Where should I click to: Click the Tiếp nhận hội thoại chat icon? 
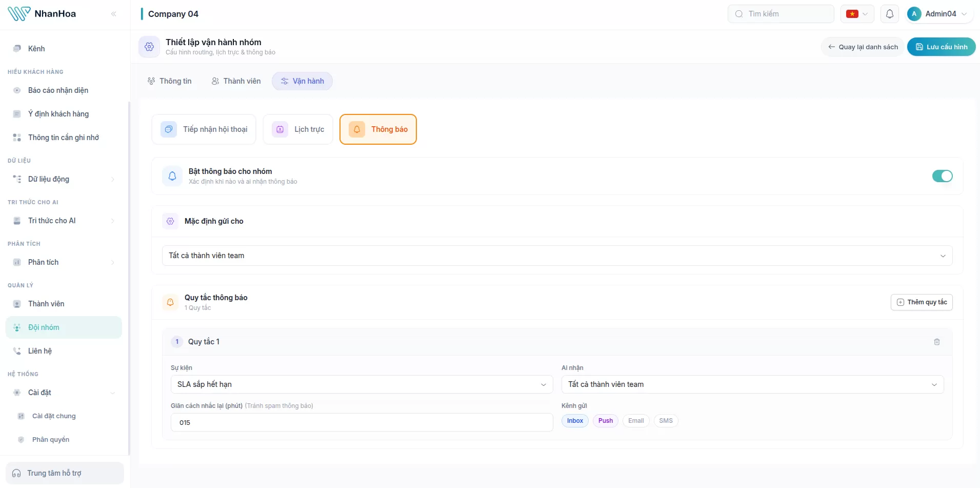[x=169, y=129]
